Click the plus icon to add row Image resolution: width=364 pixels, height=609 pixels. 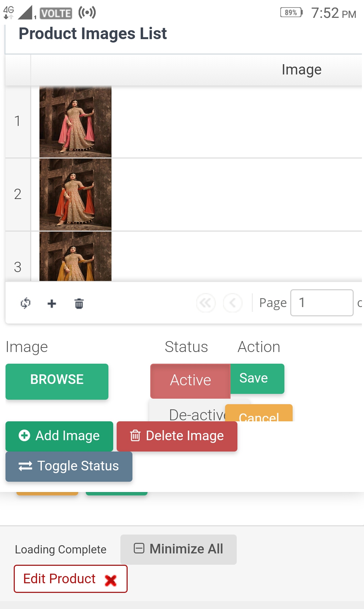click(x=52, y=304)
